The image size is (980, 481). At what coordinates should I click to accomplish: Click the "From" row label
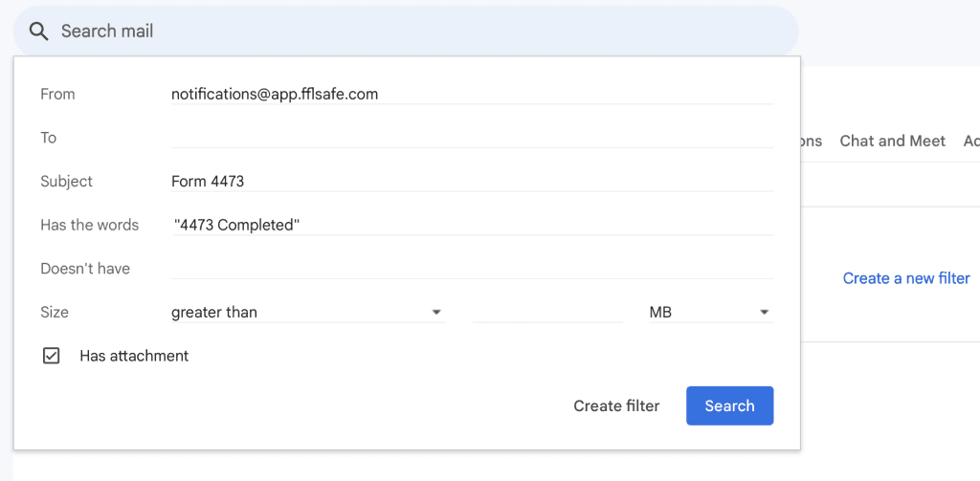[x=57, y=94]
